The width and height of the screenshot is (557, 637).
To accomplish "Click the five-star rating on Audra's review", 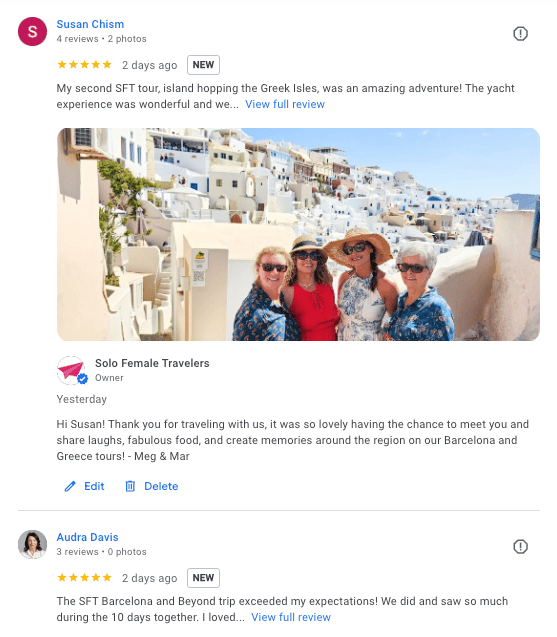I will point(85,578).
